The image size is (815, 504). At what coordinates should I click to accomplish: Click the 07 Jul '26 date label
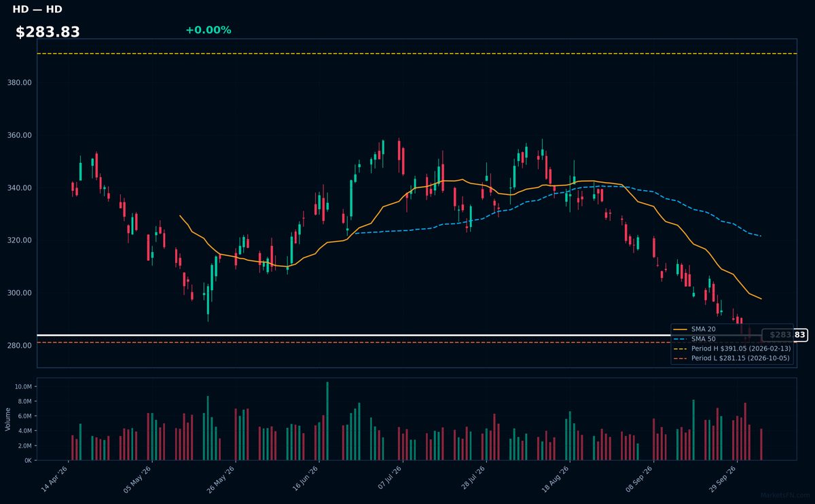[x=390, y=478]
